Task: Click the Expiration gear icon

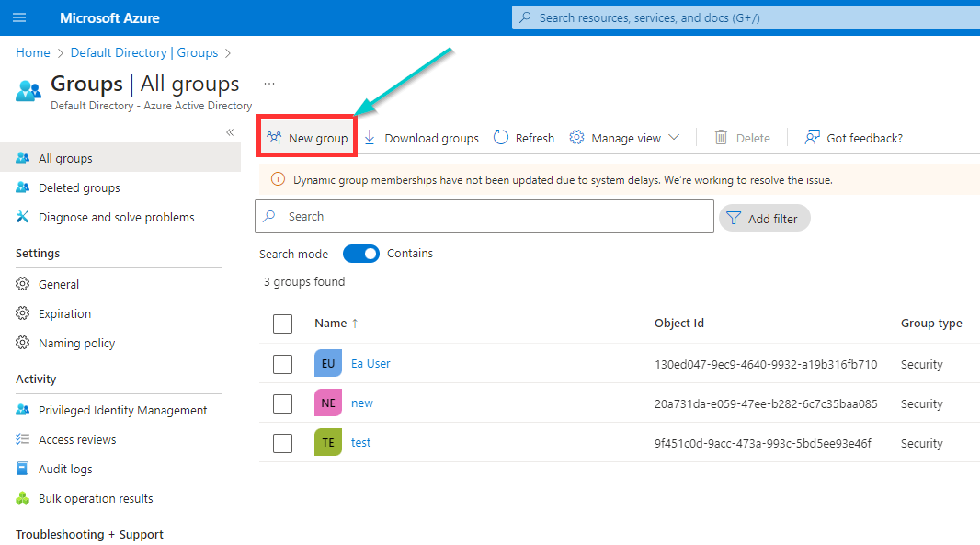Action: point(22,313)
